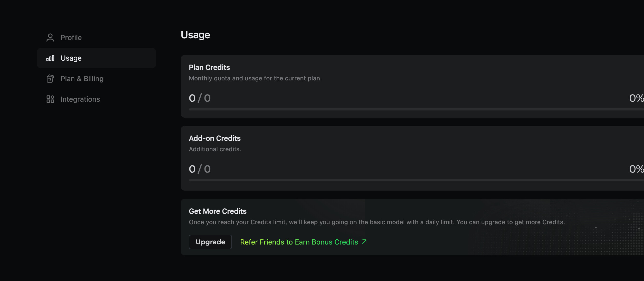This screenshot has width=644, height=281.
Task: Click the Usage bar chart icon
Action: pyautogui.click(x=50, y=58)
